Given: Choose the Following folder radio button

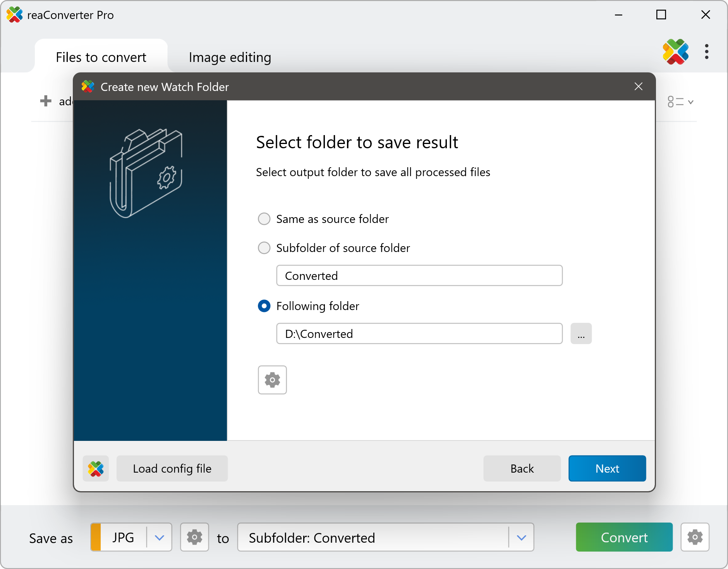Looking at the screenshot, I should [264, 306].
